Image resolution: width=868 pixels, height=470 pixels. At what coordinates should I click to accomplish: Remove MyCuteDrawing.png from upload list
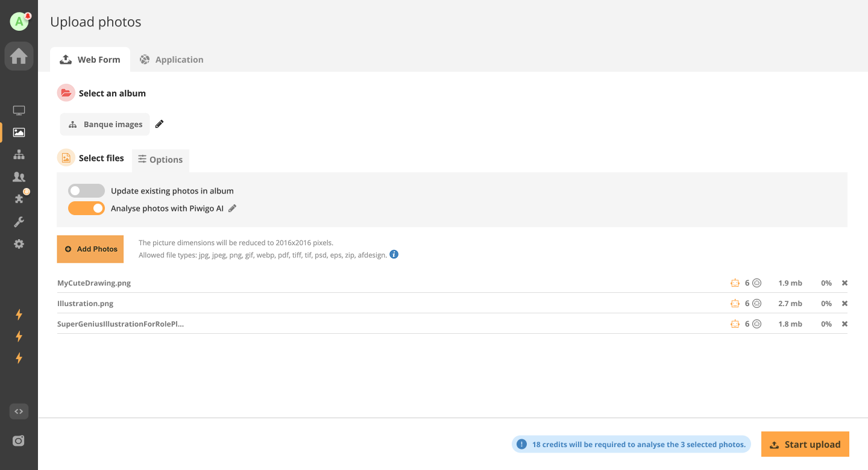844,283
